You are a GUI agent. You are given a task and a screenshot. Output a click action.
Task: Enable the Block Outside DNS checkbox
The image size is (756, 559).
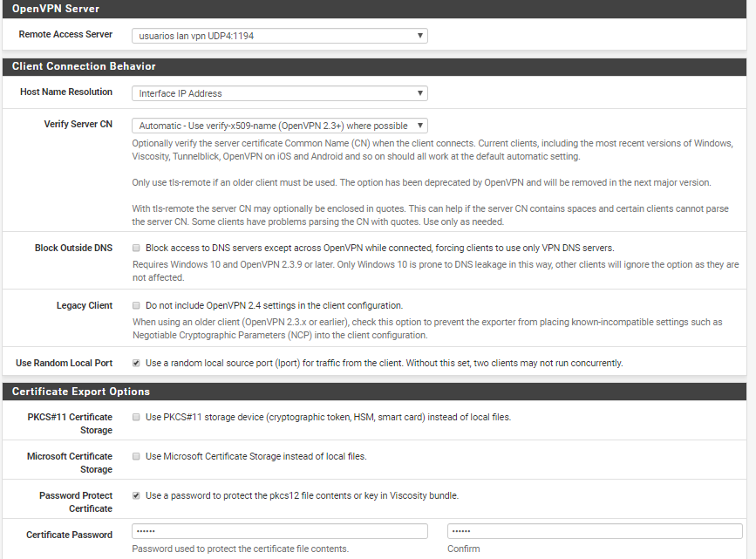[136, 248]
